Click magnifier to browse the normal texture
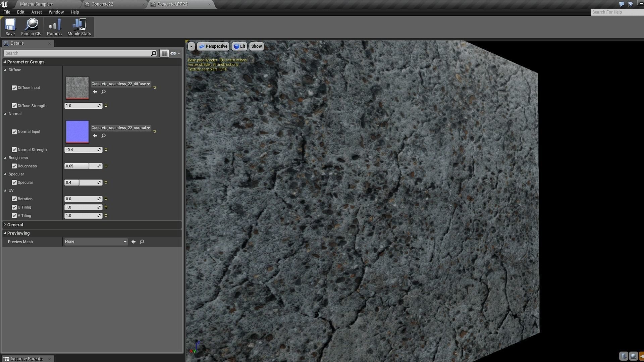 [x=104, y=136]
